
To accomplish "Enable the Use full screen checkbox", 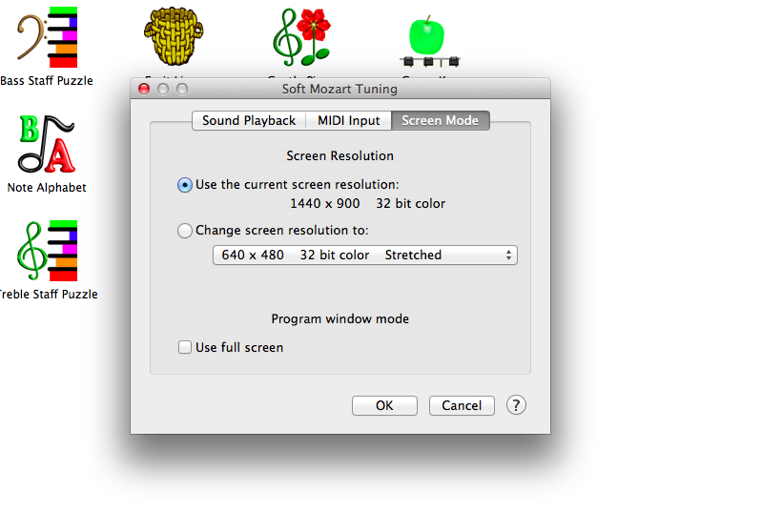I will [184, 347].
